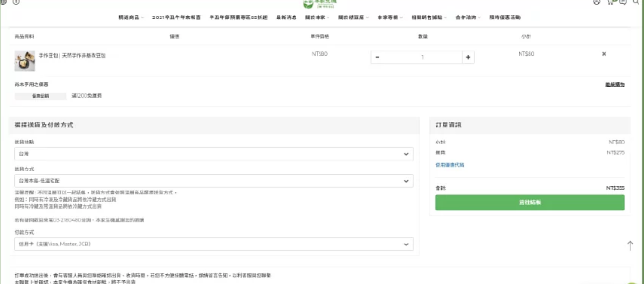The width and height of the screenshot is (644, 284).
Task: Open the shopping cart icon
Action: pyautogui.click(x=610, y=2)
